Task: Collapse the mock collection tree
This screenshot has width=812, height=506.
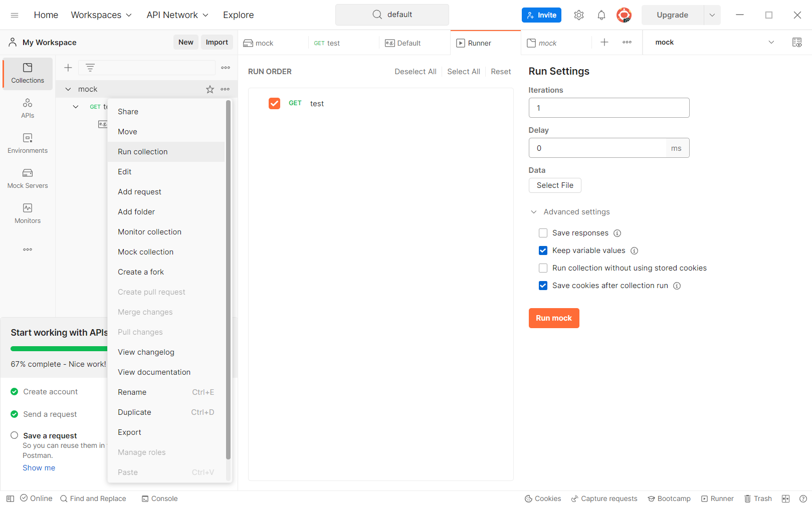Action: click(68, 89)
